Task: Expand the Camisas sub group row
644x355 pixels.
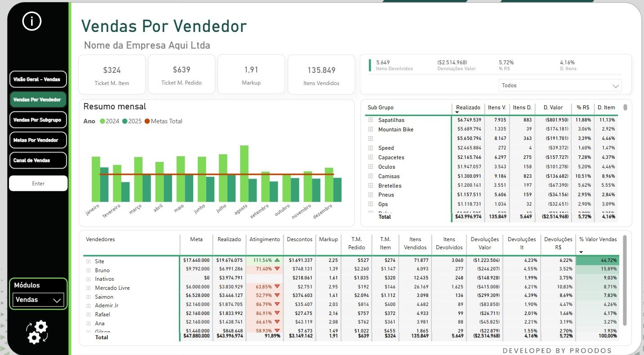Action: (371, 176)
